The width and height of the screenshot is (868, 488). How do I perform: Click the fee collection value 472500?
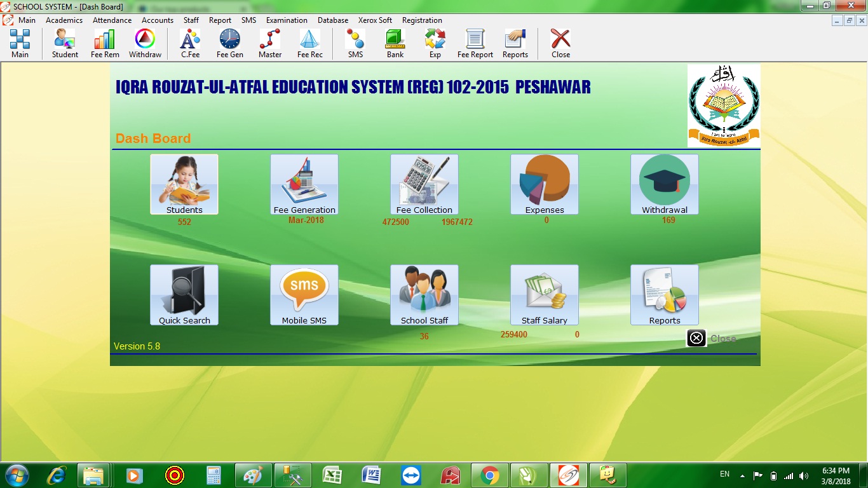point(395,222)
